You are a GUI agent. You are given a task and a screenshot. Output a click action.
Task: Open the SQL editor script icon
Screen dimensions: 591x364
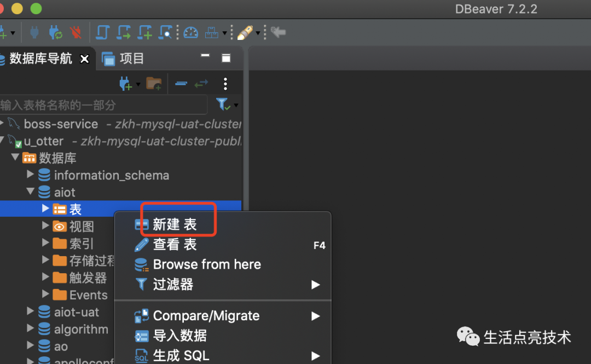(102, 32)
